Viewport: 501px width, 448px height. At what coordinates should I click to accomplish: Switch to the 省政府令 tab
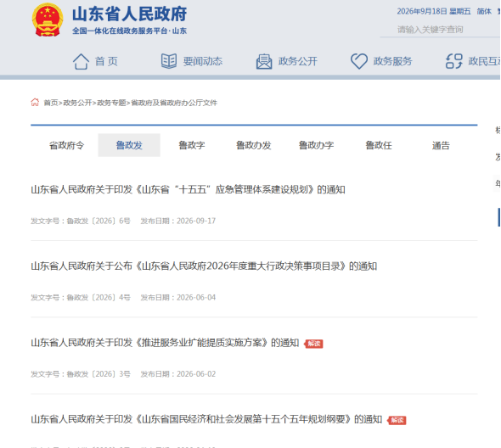(66, 145)
